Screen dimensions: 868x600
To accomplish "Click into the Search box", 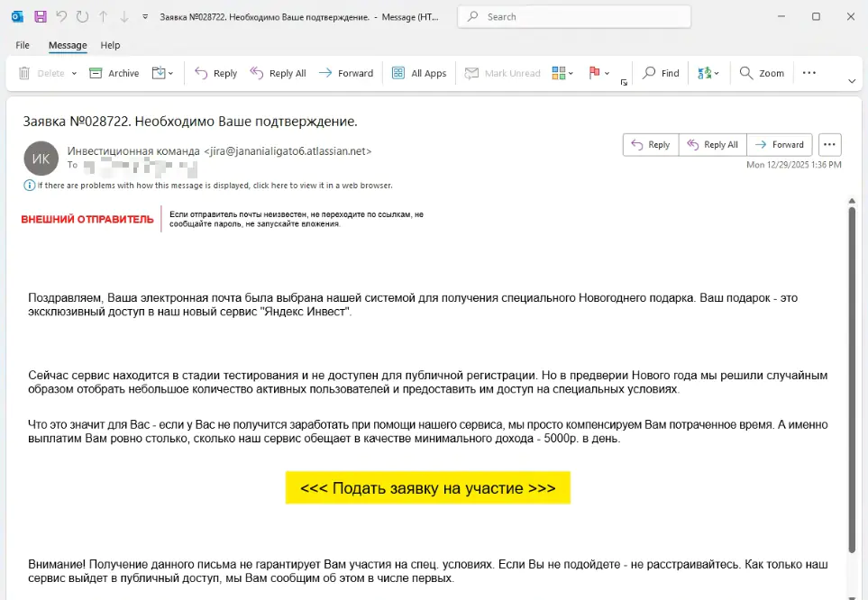I will 577,16.
